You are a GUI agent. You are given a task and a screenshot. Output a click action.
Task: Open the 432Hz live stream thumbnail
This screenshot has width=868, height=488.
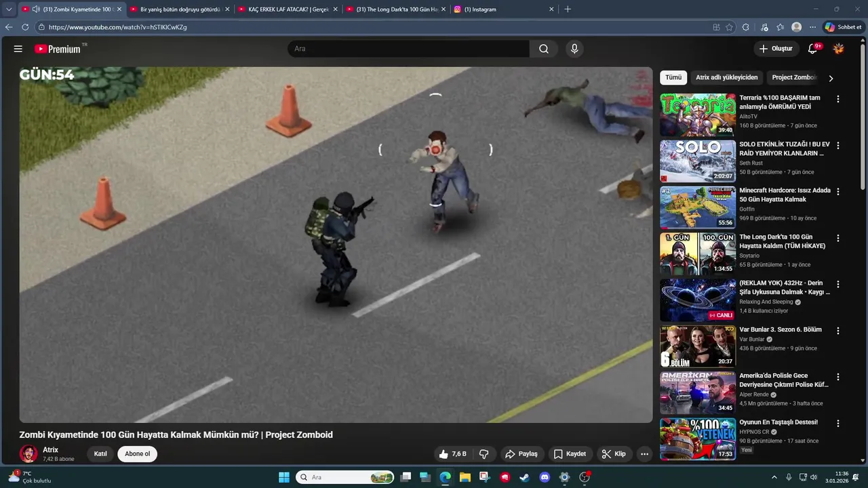pos(698,300)
